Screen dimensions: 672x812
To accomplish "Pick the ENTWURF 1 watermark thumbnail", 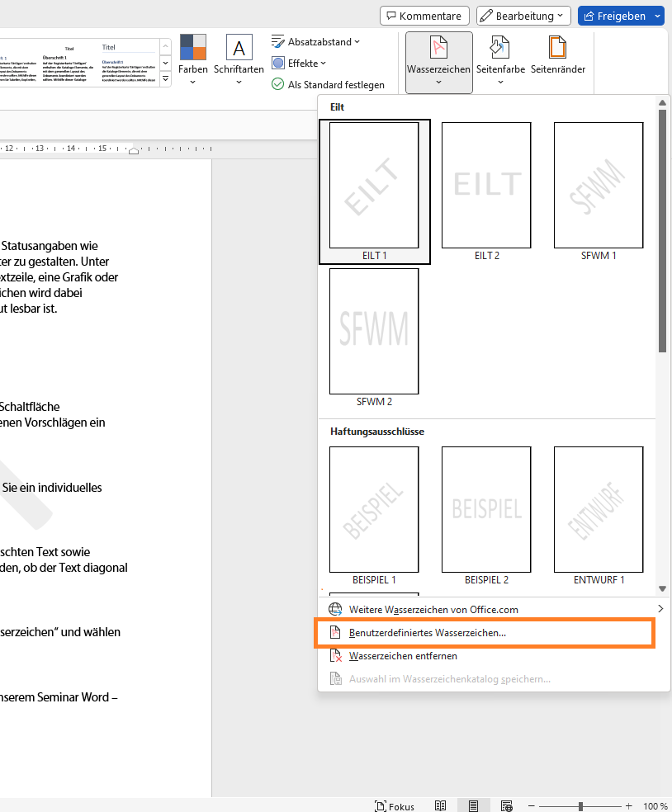I will coord(599,509).
